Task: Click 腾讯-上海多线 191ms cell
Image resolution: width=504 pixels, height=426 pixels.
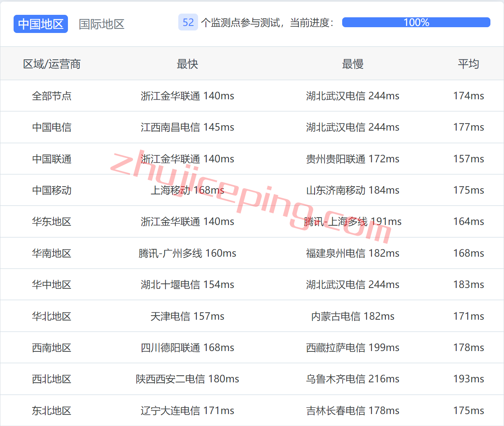Action: click(353, 221)
